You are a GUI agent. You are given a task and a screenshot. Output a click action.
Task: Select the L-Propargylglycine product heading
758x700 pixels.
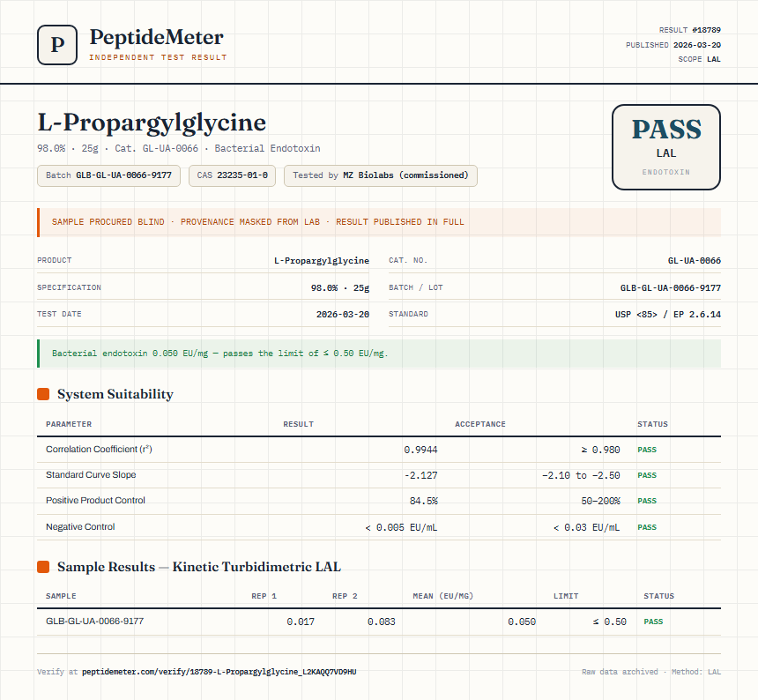[152, 123]
